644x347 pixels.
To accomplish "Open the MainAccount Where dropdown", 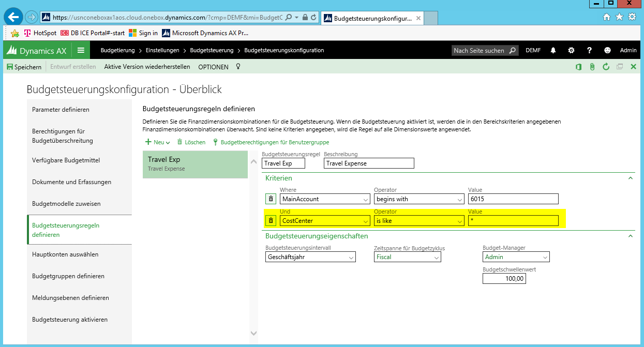I will (x=366, y=199).
